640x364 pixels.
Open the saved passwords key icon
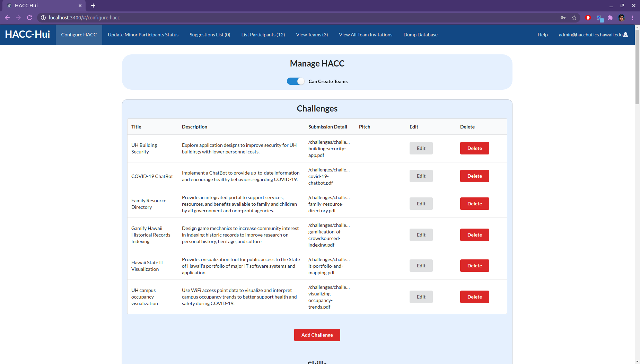(563, 18)
